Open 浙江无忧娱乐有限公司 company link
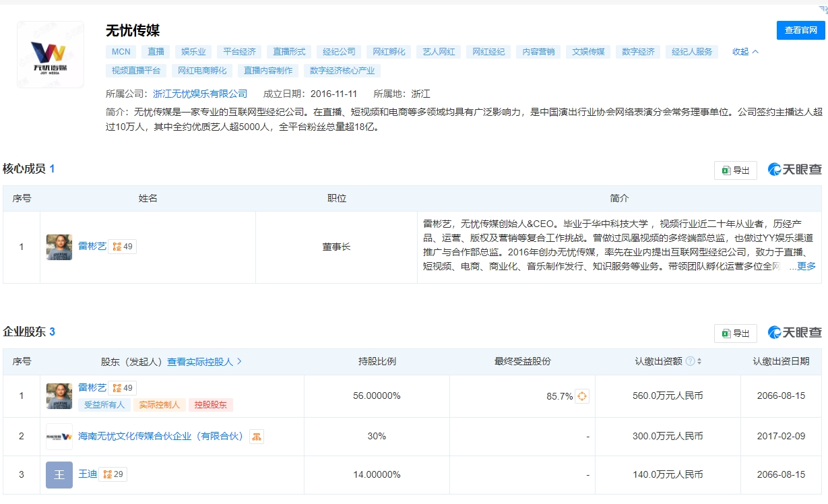The image size is (828, 504). pos(200,94)
